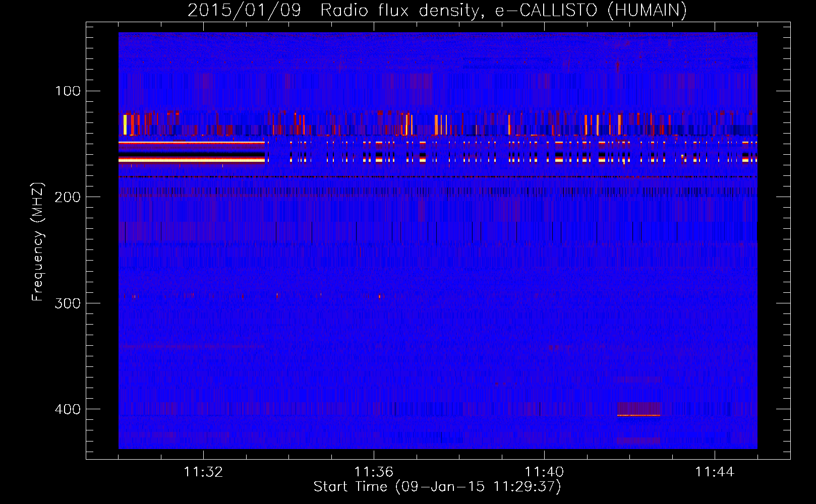Click the 200 frequency tick label
Image resolution: width=816 pixels, height=504 pixels.
(x=68, y=197)
